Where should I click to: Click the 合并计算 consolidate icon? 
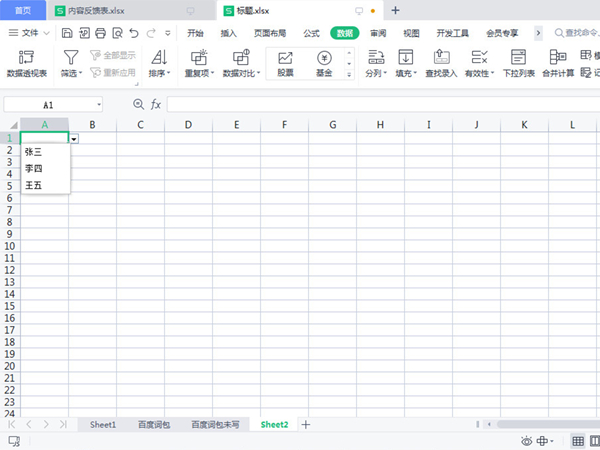(557, 64)
